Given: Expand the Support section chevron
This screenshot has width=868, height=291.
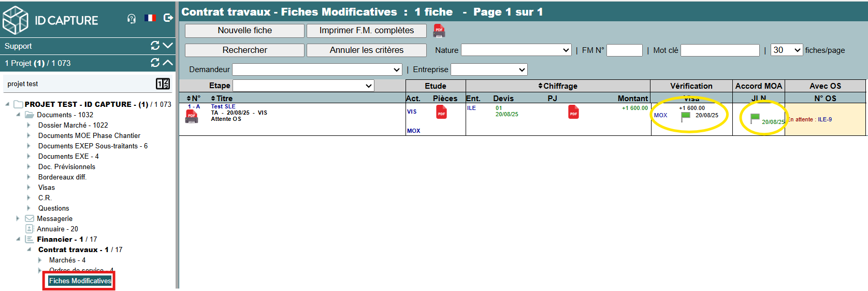Looking at the screenshot, I should coord(168,46).
